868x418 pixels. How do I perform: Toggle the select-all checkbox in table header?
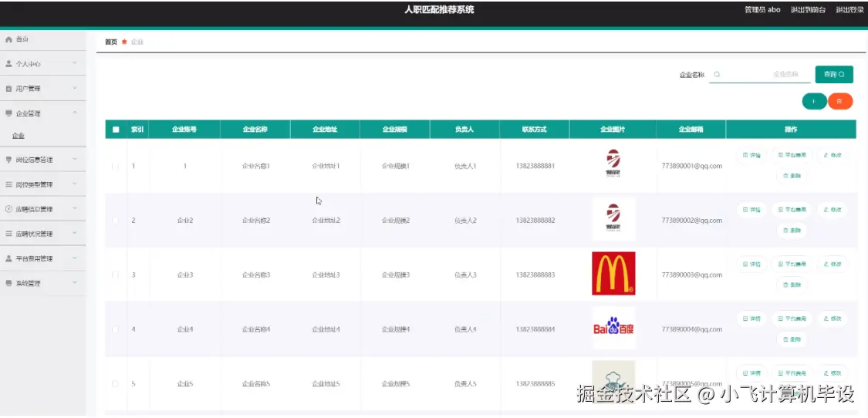116,130
